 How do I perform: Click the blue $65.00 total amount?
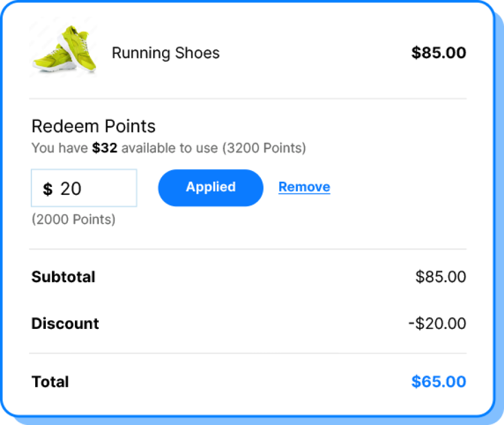coord(438,382)
